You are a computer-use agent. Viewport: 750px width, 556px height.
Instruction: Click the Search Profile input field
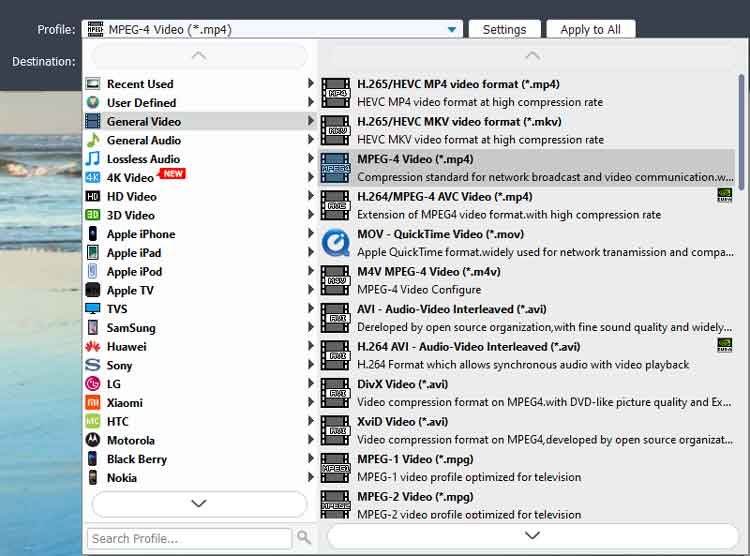(189, 538)
